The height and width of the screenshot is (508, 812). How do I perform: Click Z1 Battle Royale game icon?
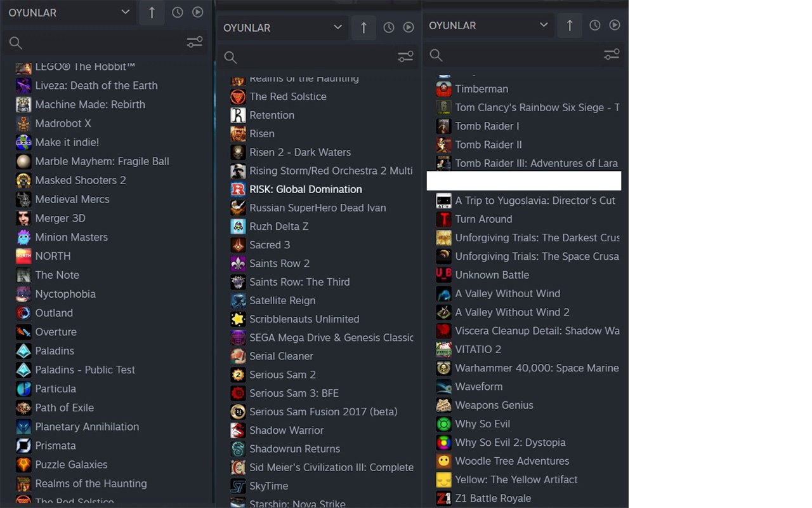444,498
